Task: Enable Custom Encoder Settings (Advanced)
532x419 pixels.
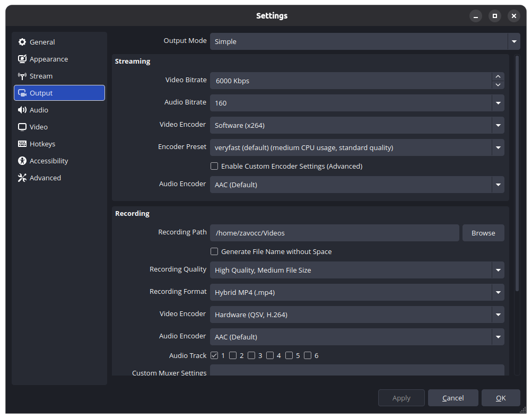Action: click(x=214, y=166)
